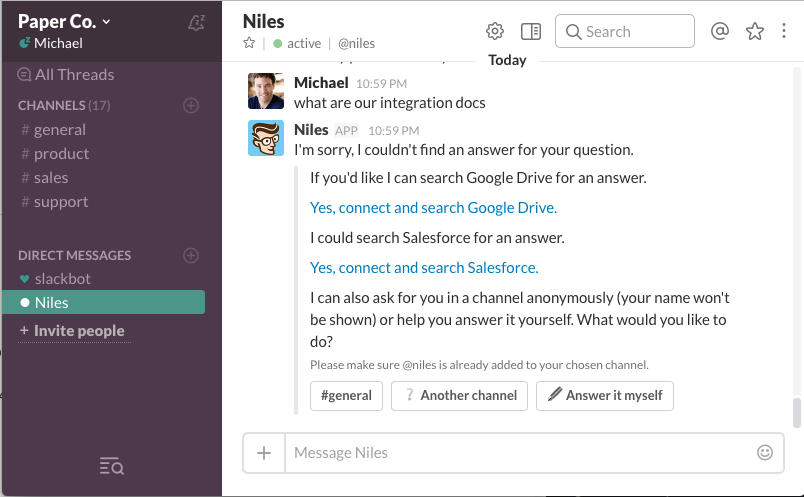Screen dimensions: 804x497
Task: Click the Search magnifying glass icon
Action: pos(573,32)
